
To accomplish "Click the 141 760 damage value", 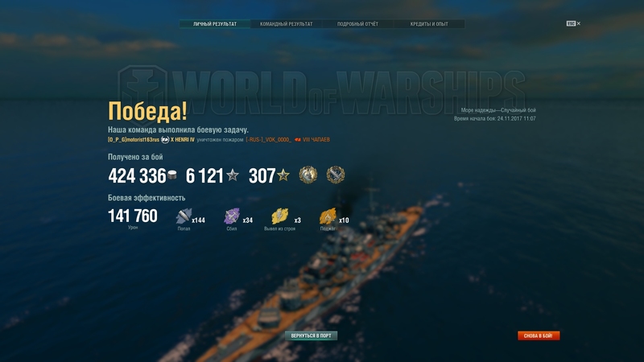I will (x=133, y=216).
